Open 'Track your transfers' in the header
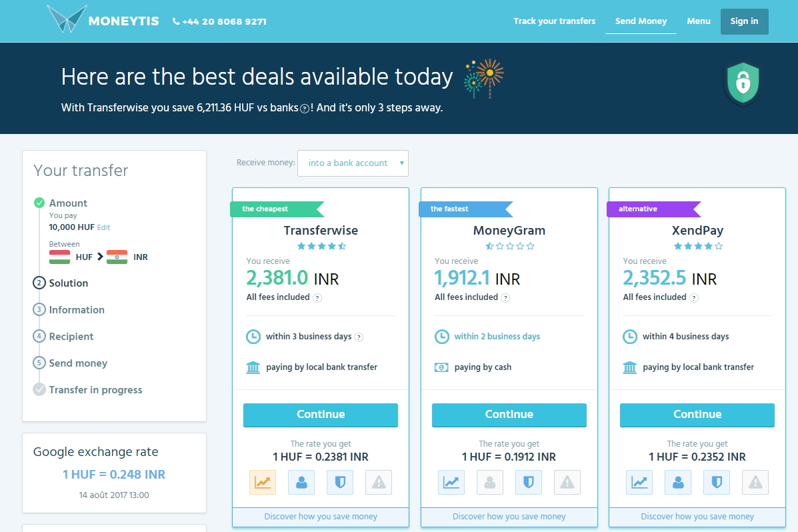 pos(554,21)
